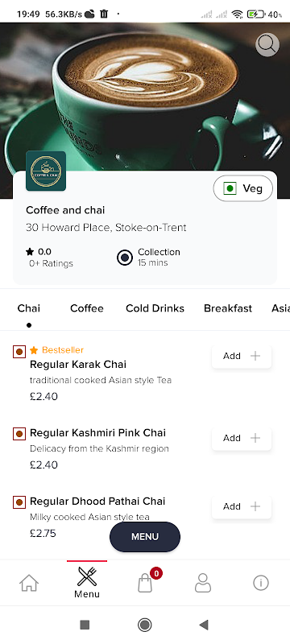Click plus icon for Regular Dhood Pathai Chai

point(255,506)
